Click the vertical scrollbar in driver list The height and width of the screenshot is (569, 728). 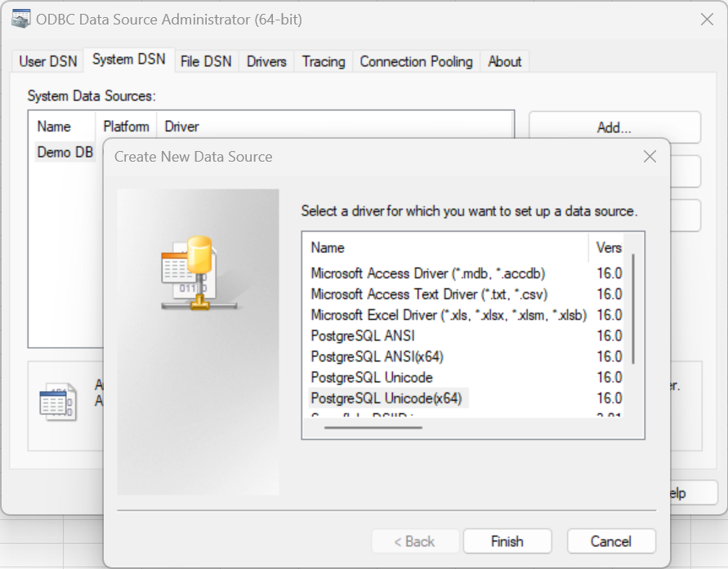coord(633,310)
